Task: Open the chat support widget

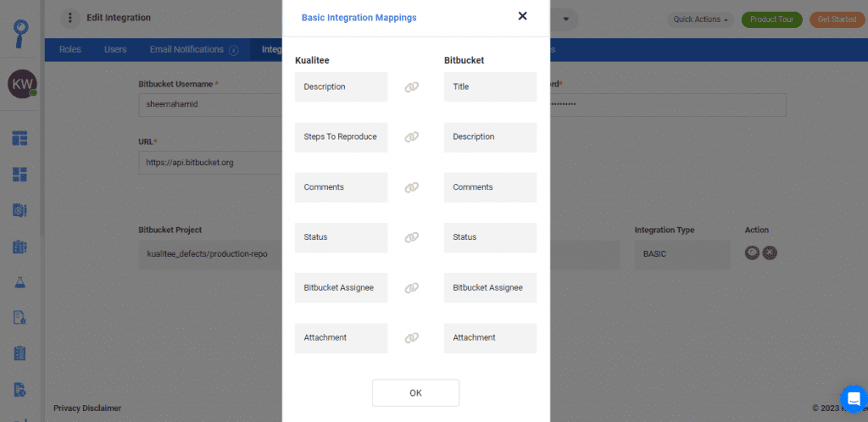Action: pyautogui.click(x=853, y=398)
